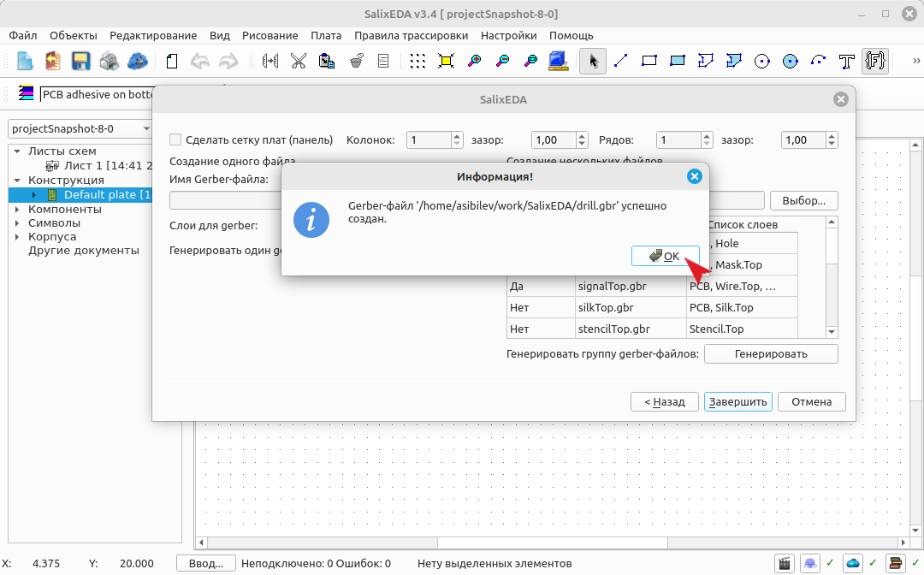
Task: Collapse the 'Листы схем' tree node
Action: [x=17, y=151]
